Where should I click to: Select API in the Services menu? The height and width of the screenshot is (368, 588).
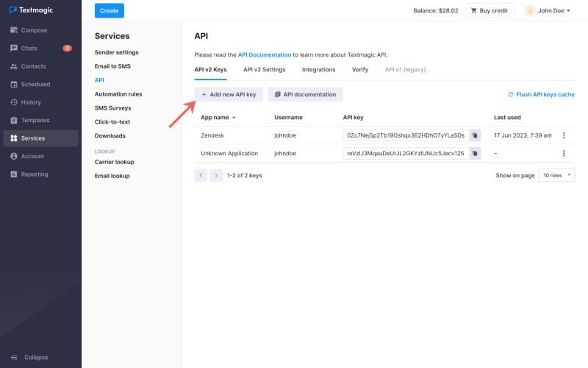coord(99,80)
